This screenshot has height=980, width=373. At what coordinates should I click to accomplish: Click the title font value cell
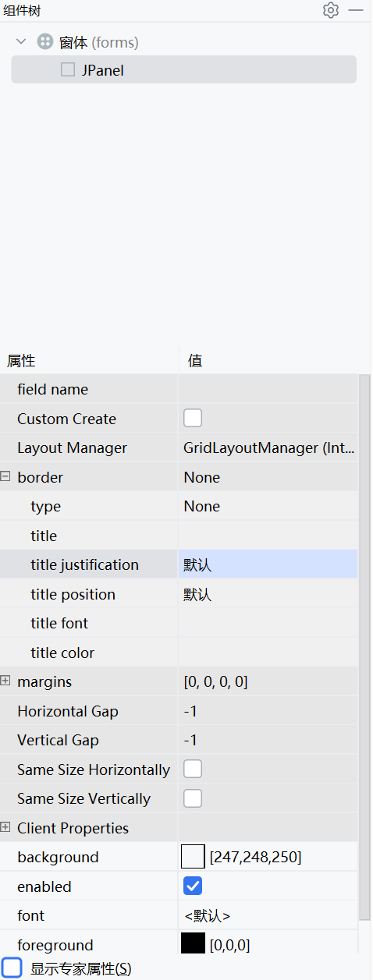(268, 623)
